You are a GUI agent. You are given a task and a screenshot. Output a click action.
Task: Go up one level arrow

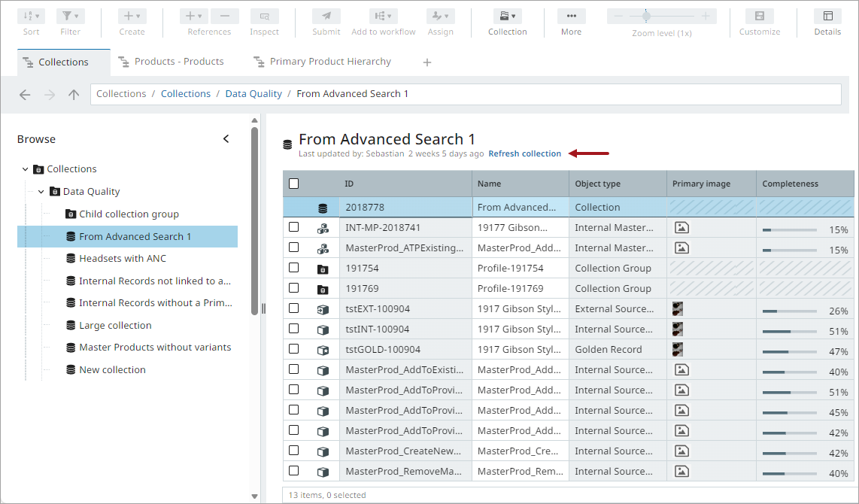point(74,95)
